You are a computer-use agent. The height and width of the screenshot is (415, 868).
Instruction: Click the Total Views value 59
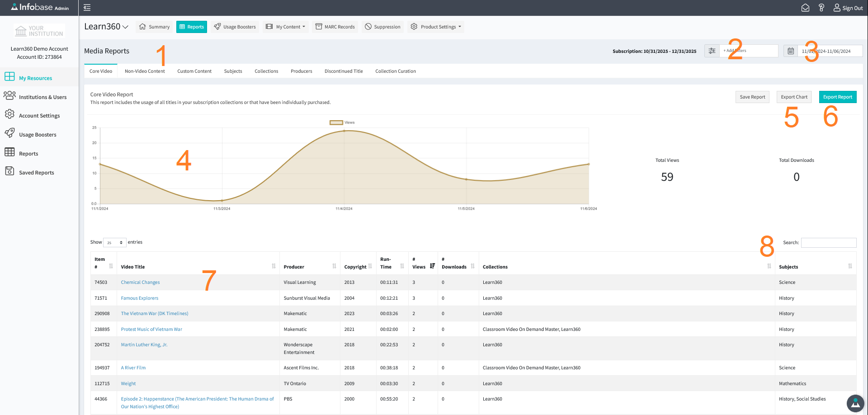667,177
